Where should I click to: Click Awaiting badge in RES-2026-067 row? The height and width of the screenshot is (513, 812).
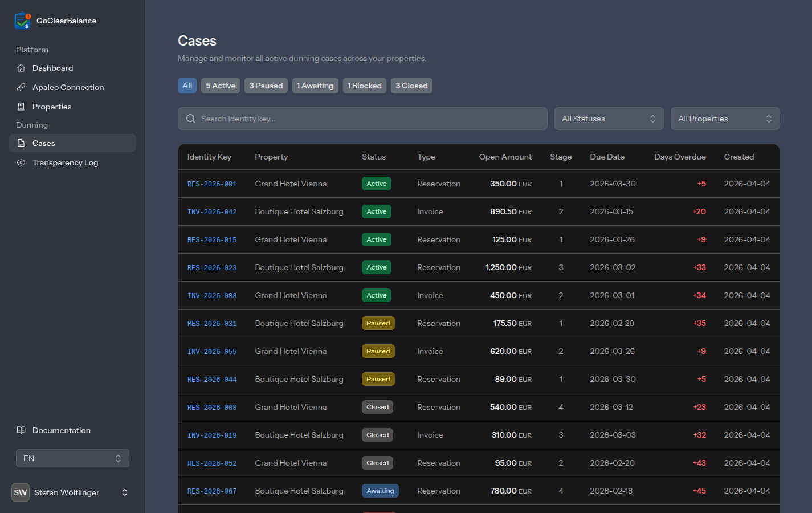(x=380, y=491)
